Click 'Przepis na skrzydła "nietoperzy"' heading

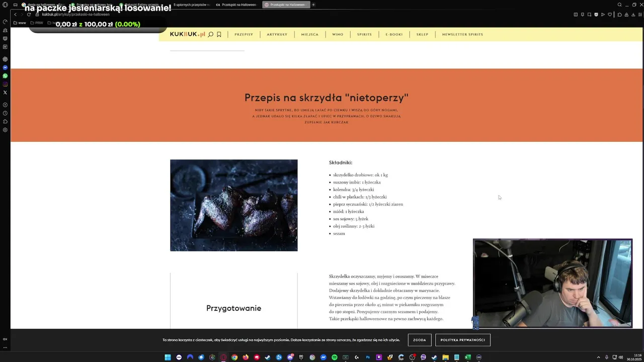click(x=327, y=98)
